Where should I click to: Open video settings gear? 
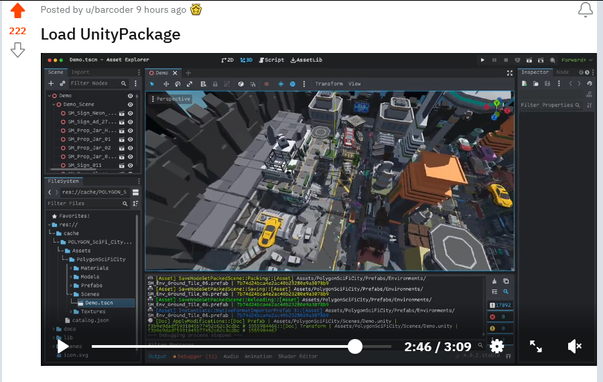click(x=497, y=346)
